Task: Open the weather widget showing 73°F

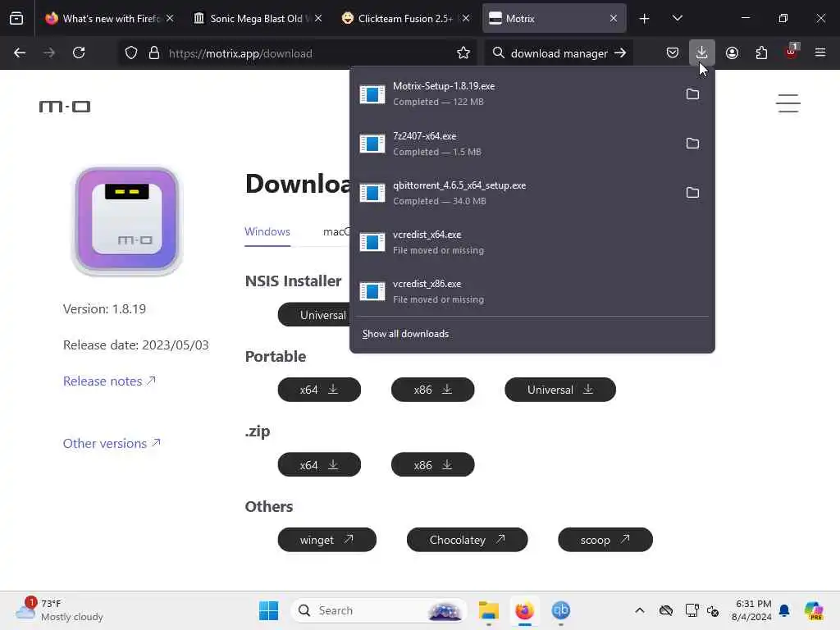Action: tap(59, 610)
